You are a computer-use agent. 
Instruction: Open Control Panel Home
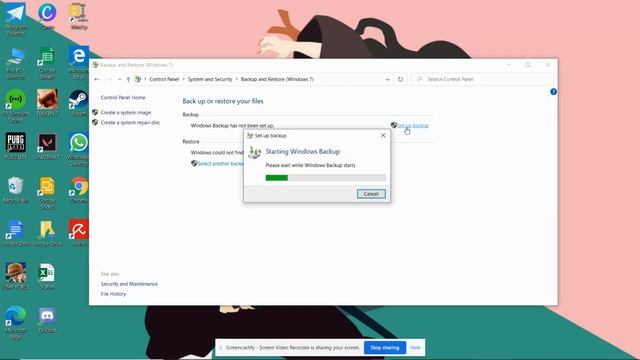tap(123, 98)
